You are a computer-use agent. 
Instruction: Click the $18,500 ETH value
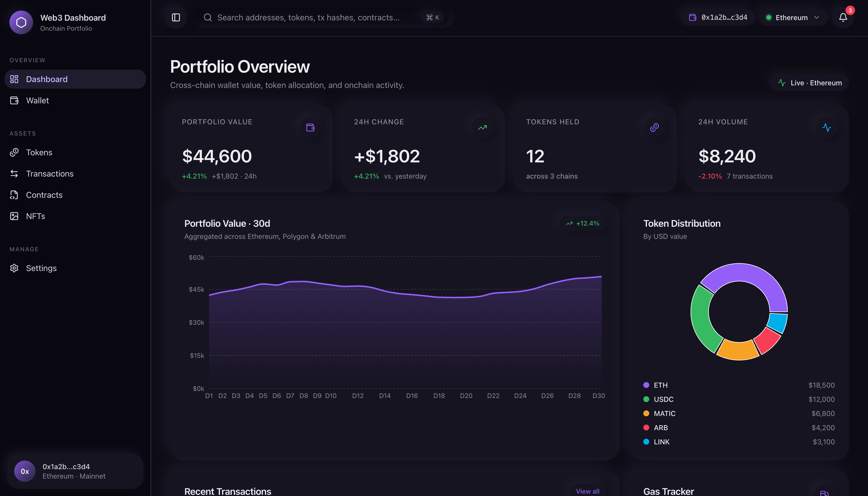821,385
